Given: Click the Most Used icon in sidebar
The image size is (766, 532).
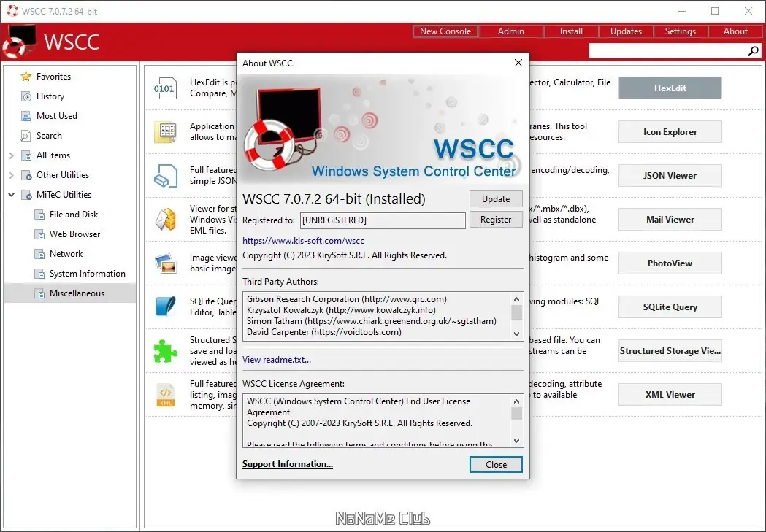Looking at the screenshot, I should click(26, 116).
